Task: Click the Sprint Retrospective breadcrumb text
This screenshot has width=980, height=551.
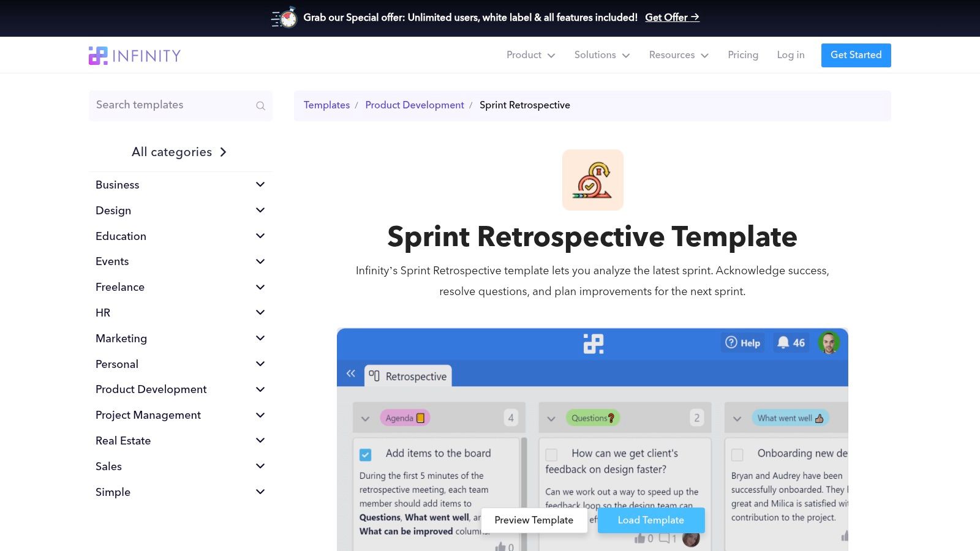Action: click(525, 105)
